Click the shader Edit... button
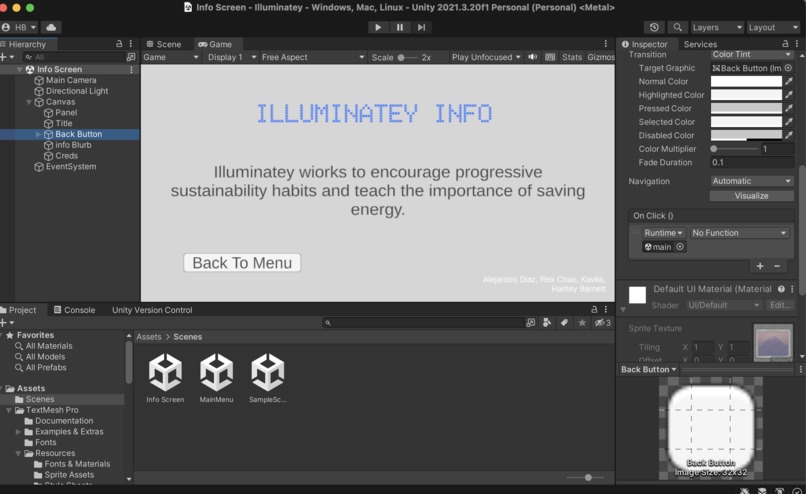This screenshot has height=494, width=806. [780, 305]
